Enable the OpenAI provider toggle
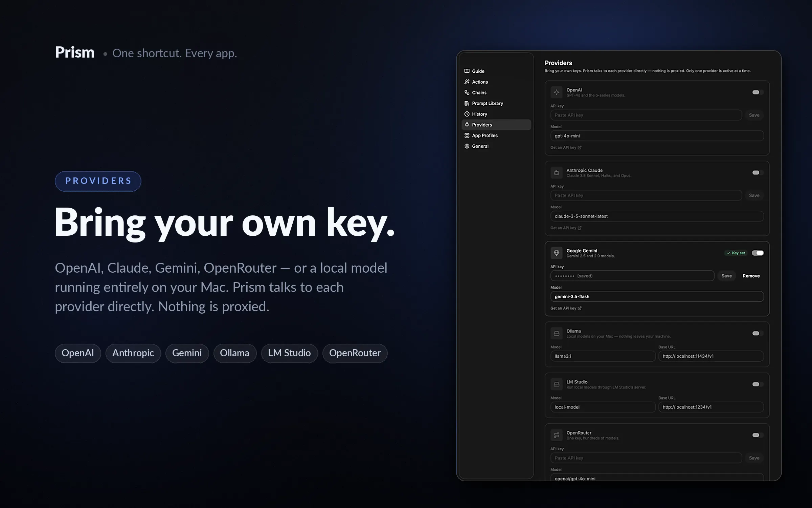Viewport: 812px width, 508px height. click(757, 92)
